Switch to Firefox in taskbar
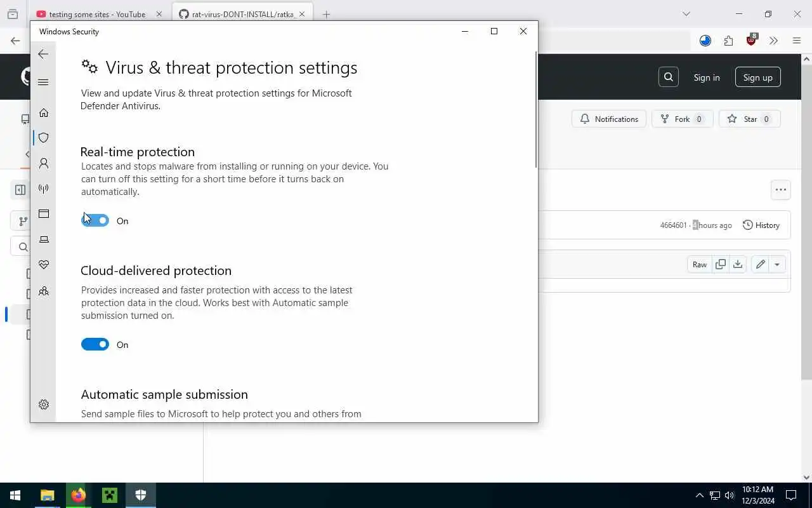The height and width of the screenshot is (508, 812). pos(78,495)
